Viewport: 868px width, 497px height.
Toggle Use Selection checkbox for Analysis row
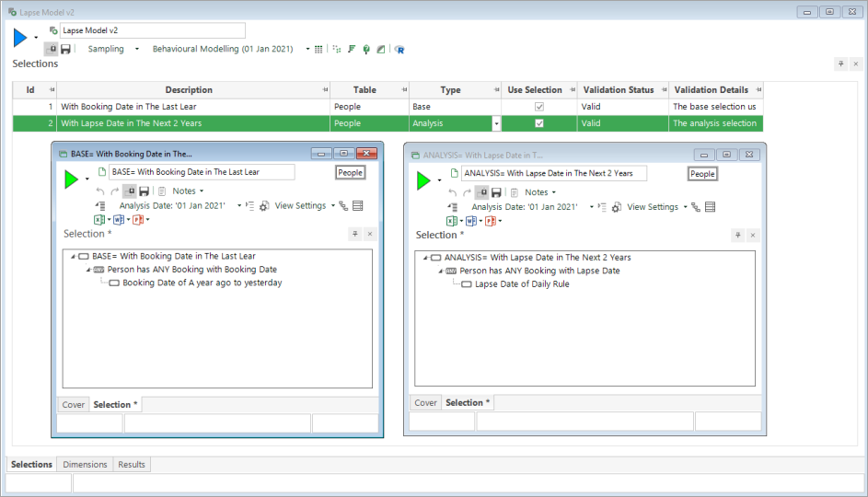click(539, 123)
